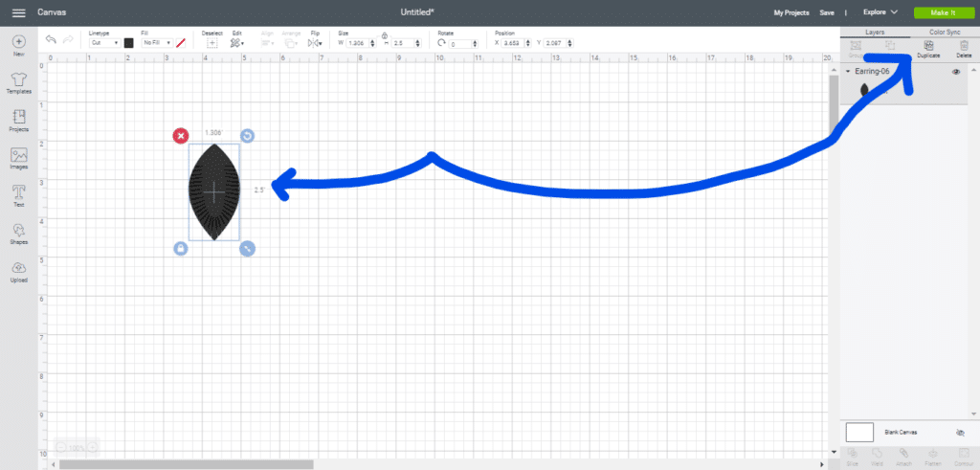
Task: Open the hamburger main menu
Action: tap(18, 12)
